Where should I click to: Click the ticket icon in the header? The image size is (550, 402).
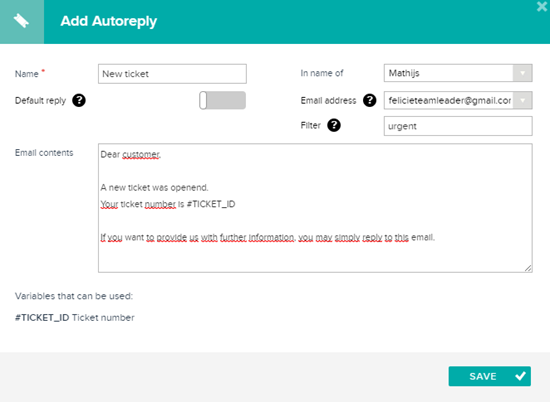pos(21,21)
